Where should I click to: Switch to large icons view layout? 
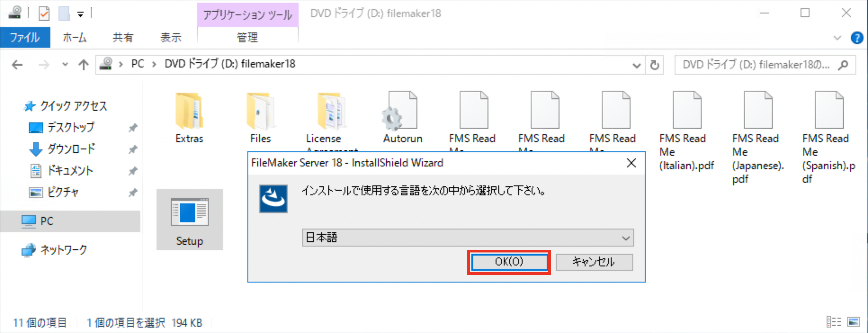[x=853, y=322]
